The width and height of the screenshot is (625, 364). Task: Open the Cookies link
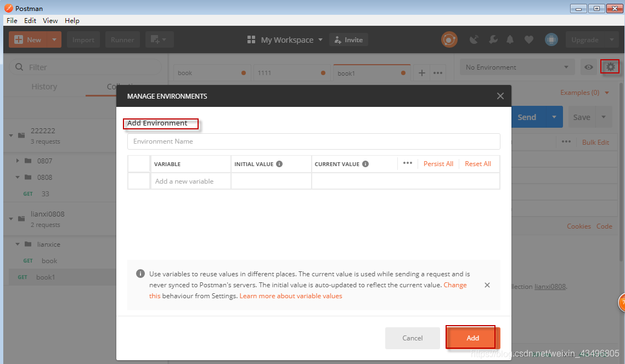pos(579,226)
